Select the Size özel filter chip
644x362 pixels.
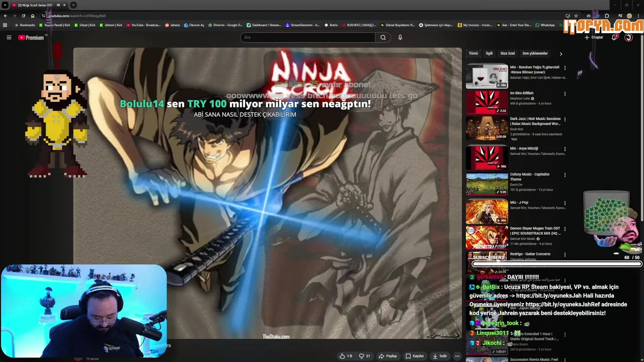coord(508,53)
